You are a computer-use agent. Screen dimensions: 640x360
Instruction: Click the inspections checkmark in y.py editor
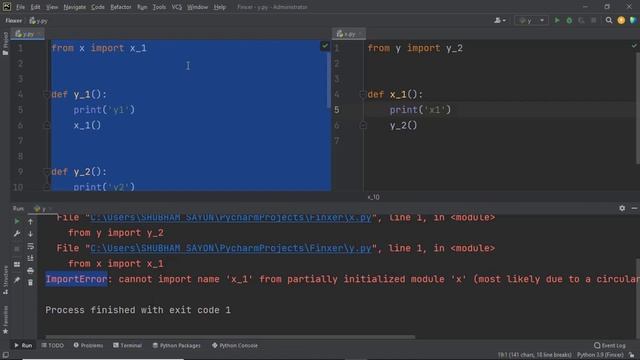pos(324,46)
